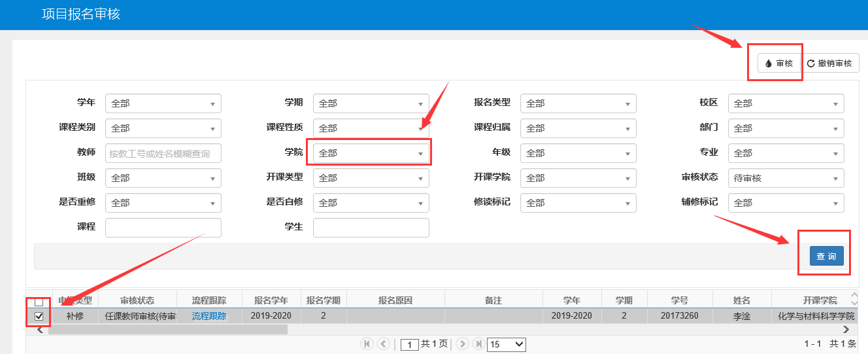Screen dimensions: 868x354
Task: Open the 学院 dropdown
Action: click(371, 153)
